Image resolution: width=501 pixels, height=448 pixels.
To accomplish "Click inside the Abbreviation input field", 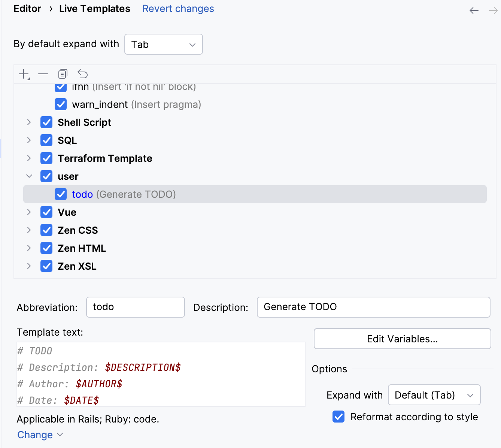I will 135,307.
